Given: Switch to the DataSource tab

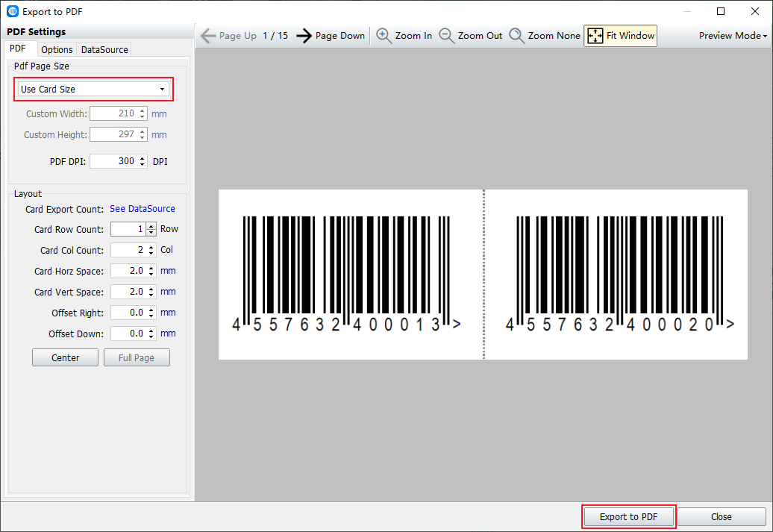Looking at the screenshot, I should pos(104,49).
